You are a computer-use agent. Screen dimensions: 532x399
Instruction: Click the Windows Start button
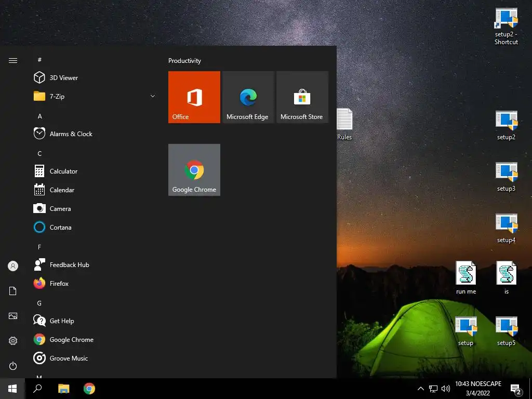12,389
